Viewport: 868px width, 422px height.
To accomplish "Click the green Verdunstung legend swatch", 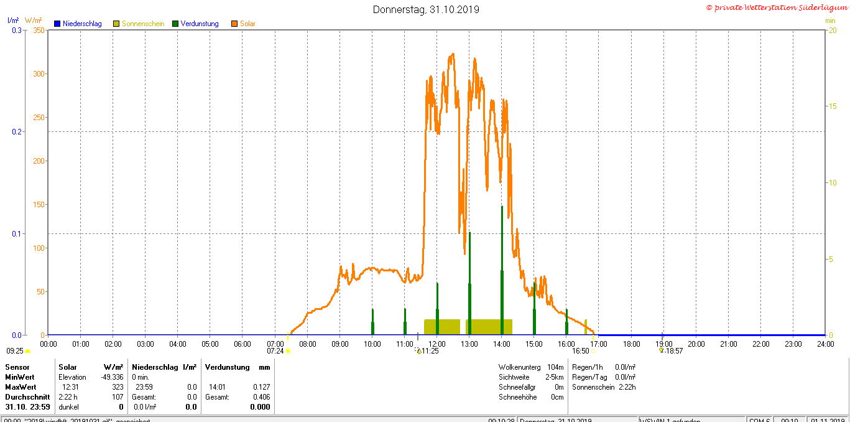I will click(x=175, y=24).
